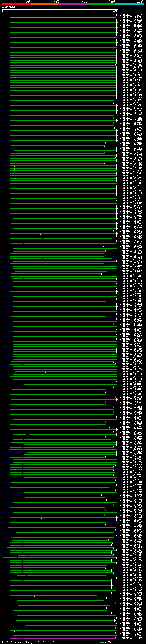Click hit label UniRef100_A4I4W0
The height and width of the screenshot is (644, 146).
[x=131, y=633]
